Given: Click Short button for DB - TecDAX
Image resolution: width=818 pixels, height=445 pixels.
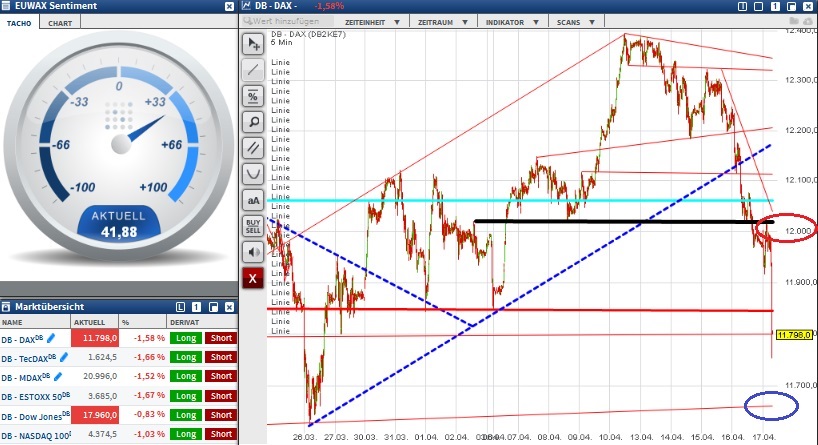Looking at the screenshot, I should [x=221, y=357].
